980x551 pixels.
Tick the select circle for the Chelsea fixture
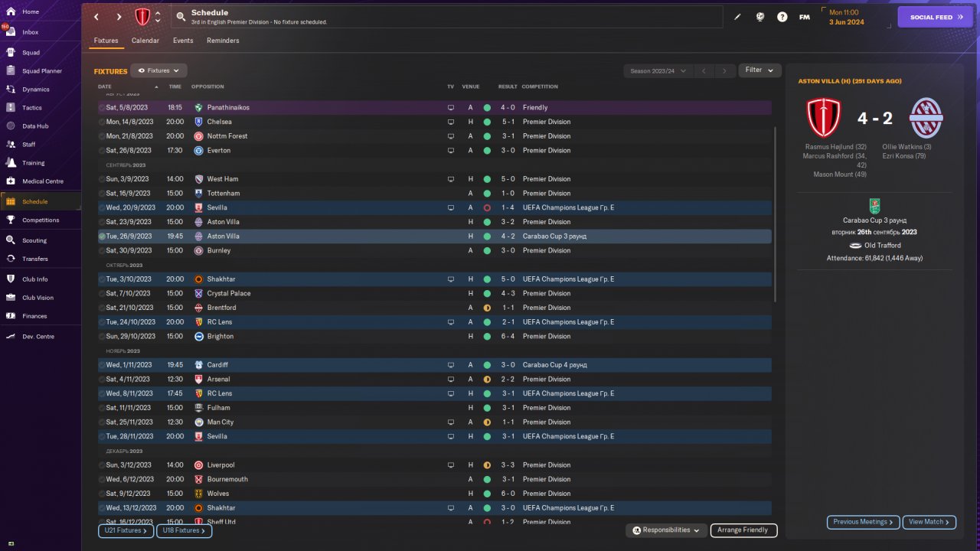102,122
